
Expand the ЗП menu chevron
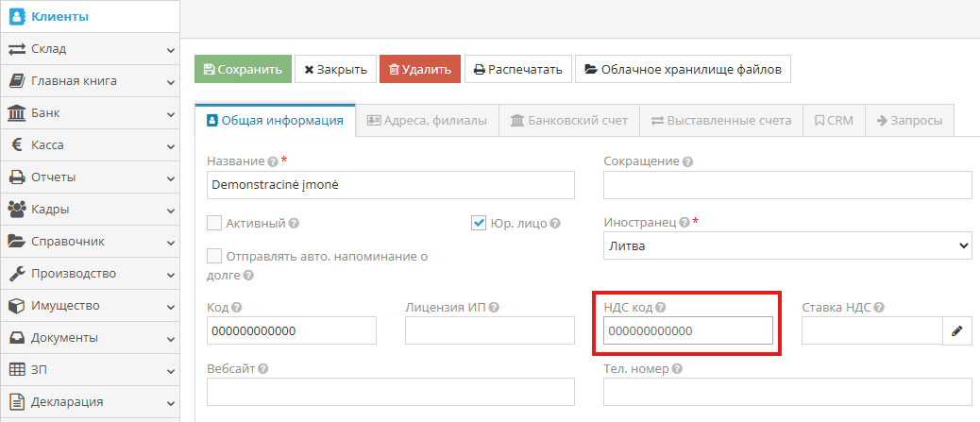click(x=171, y=371)
